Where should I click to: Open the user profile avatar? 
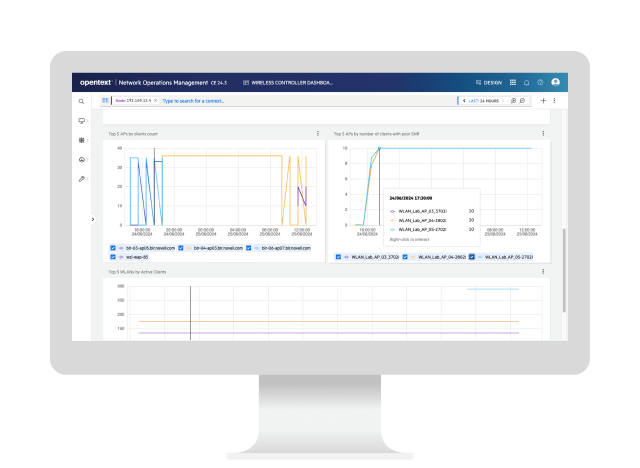[556, 82]
